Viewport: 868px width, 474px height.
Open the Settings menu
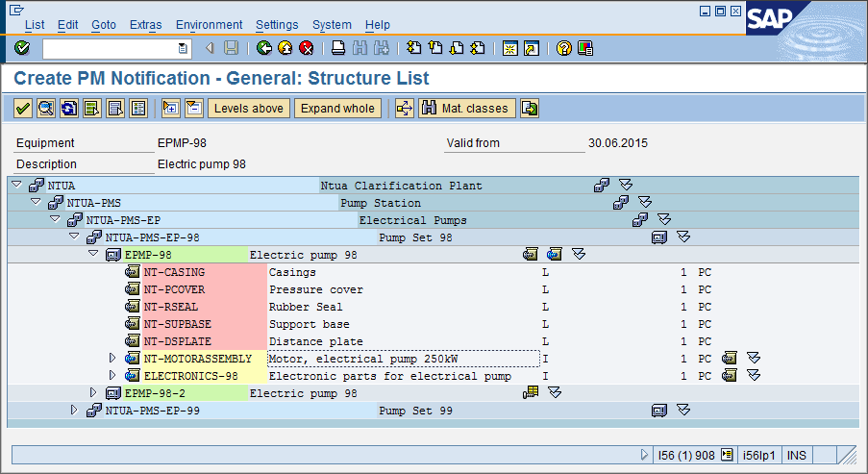pyautogui.click(x=277, y=25)
